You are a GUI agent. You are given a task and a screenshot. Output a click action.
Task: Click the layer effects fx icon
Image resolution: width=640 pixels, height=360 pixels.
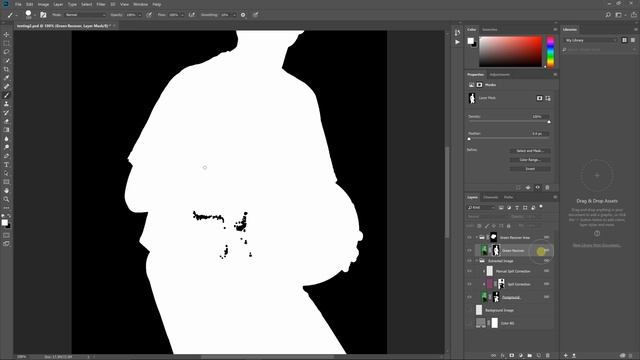click(x=502, y=356)
